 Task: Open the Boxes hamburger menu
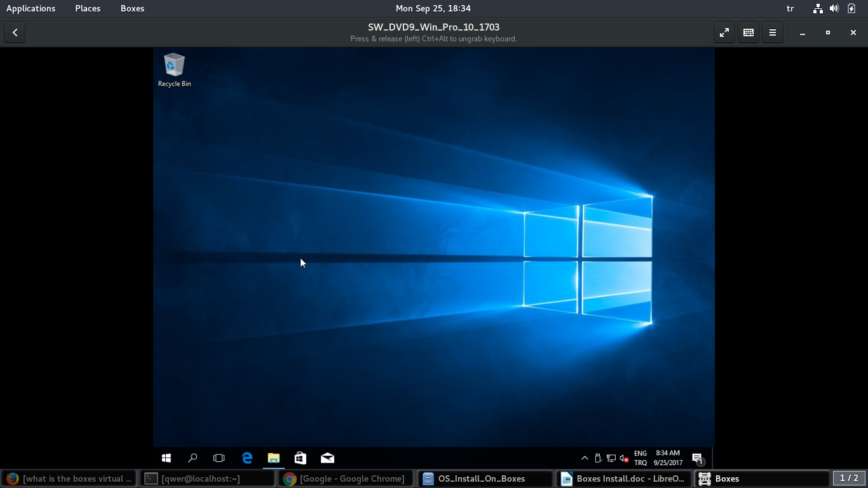click(772, 32)
